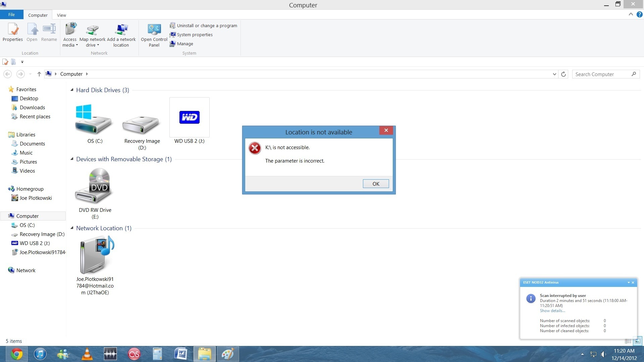Click OK in the error dialog
644x362 pixels.
coord(376,184)
